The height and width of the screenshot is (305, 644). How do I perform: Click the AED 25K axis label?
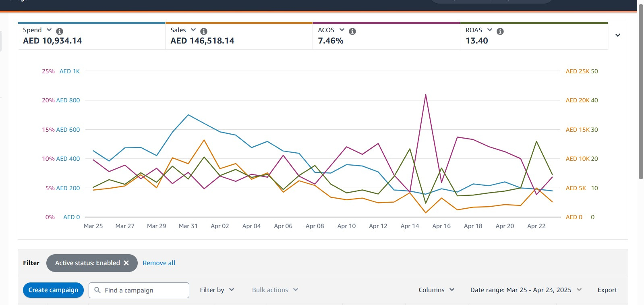click(578, 71)
